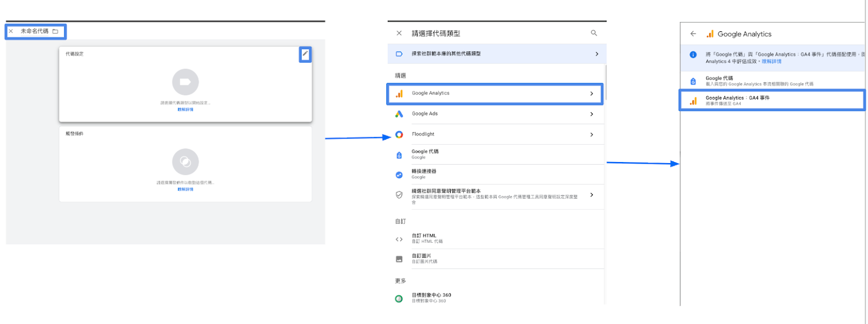Close the 請選擇代碼類型 panel
The height and width of the screenshot is (324, 868).
(399, 33)
